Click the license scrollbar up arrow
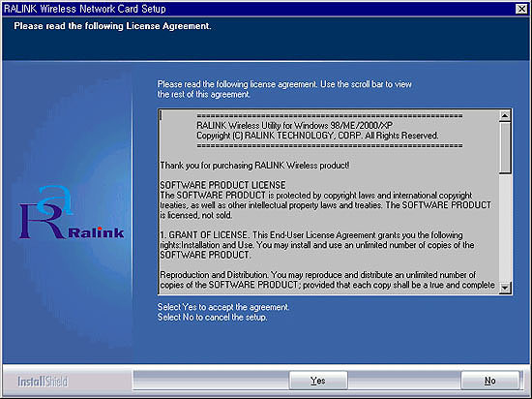This screenshot has width=532, height=399. point(505,116)
